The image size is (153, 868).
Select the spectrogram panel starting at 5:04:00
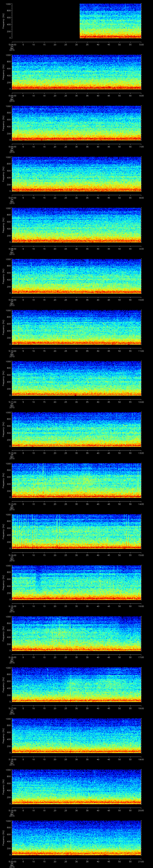(x=76, y=21)
